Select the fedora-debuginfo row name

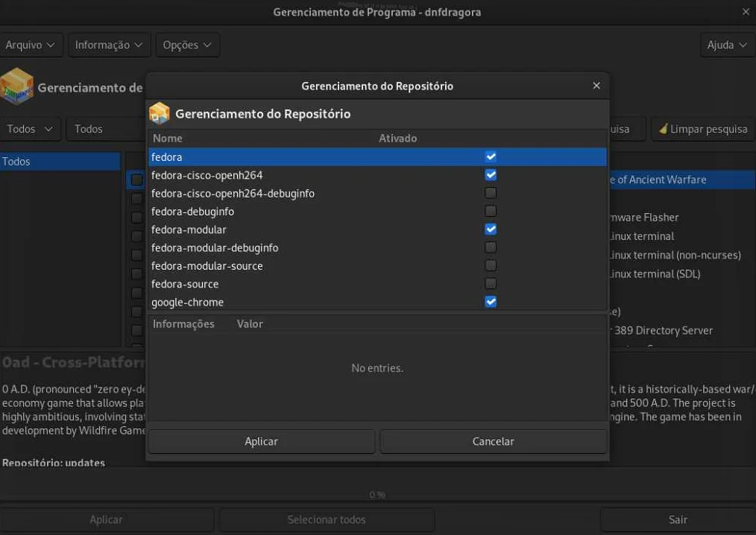click(192, 212)
